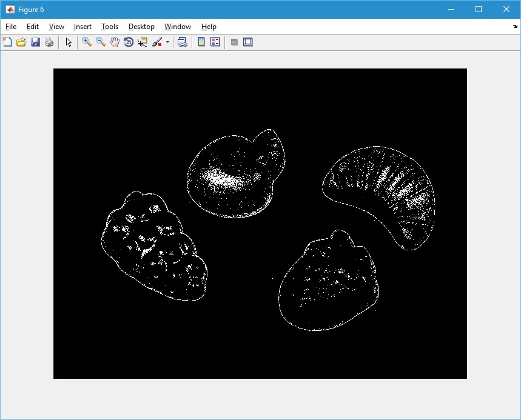Expand the Brush color dropdown arrow
The width and height of the screenshot is (521, 420).
pos(167,42)
